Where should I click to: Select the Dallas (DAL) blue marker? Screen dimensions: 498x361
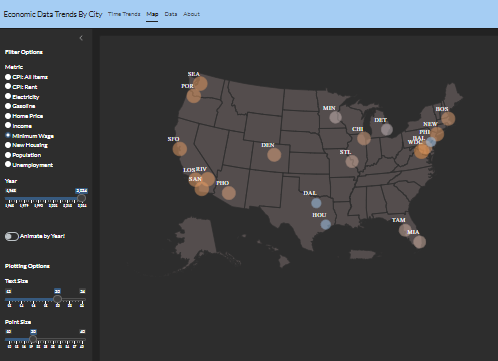316,203
